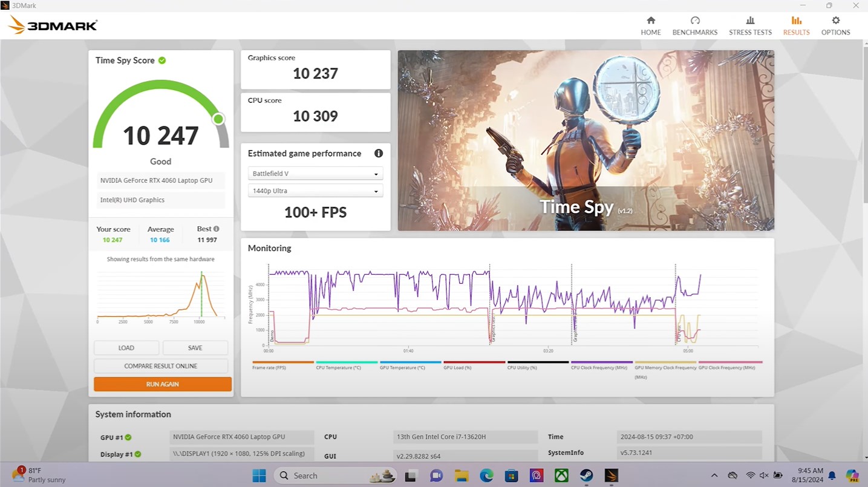Open the OPTIONS tab
The width and height of the screenshot is (868, 487).
[835, 26]
